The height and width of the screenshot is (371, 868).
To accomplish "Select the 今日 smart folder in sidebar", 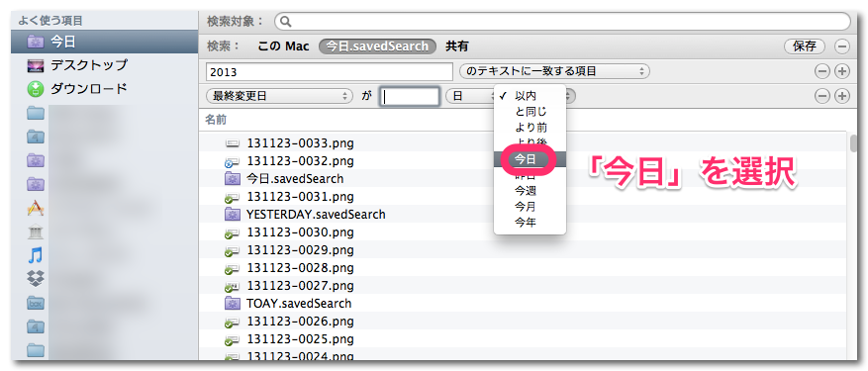I will (x=104, y=42).
